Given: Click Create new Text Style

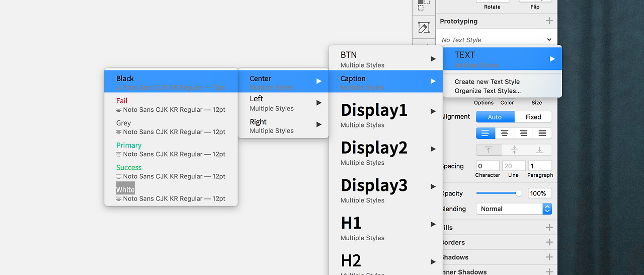Looking at the screenshot, I should pyautogui.click(x=487, y=82).
